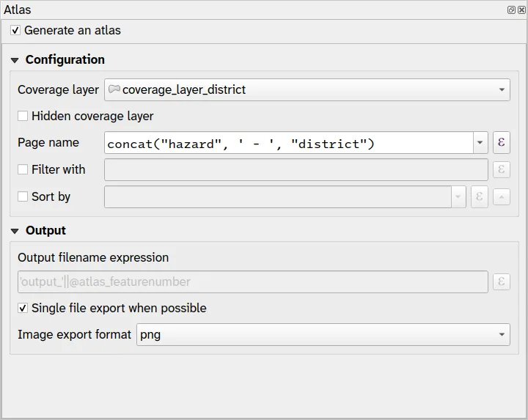Image resolution: width=528 pixels, height=420 pixels.
Task: Click the Filter with expression button
Action: coord(502,169)
